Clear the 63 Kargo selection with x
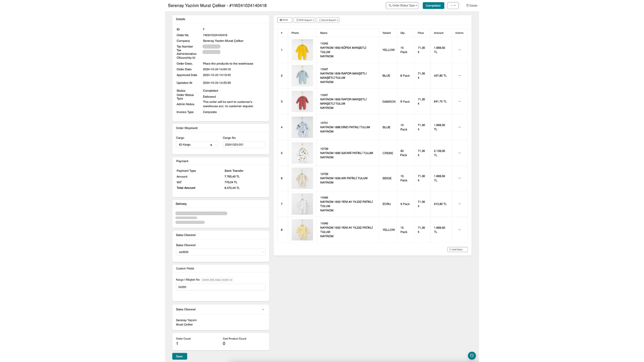Image resolution: width=644 pixels, height=362 pixels. pyautogui.click(x=211, y=145)
